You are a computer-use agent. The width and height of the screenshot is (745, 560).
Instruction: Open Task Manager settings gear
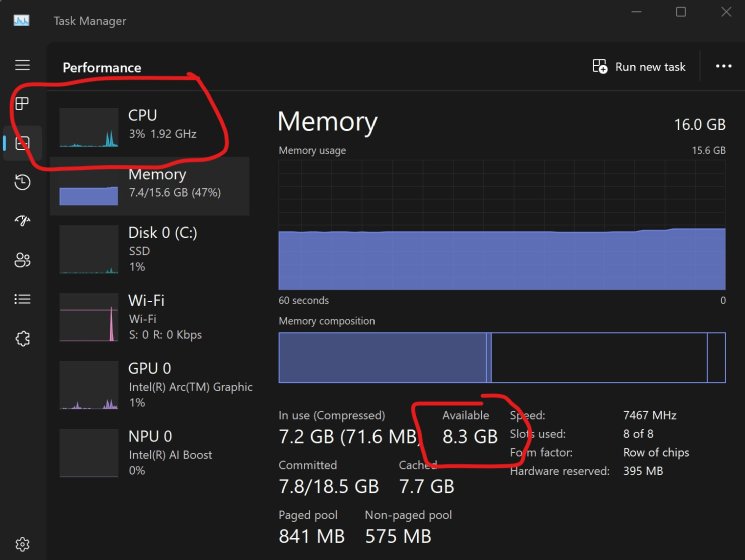tap(22, 545)
